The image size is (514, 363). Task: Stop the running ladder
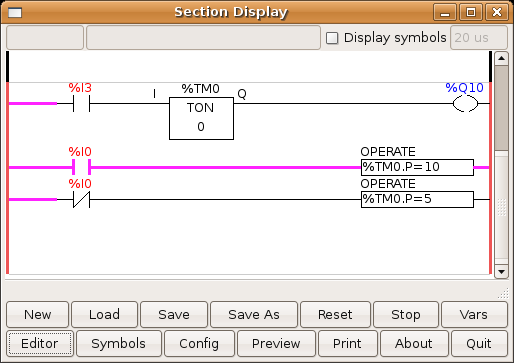(x=406, y=314)
